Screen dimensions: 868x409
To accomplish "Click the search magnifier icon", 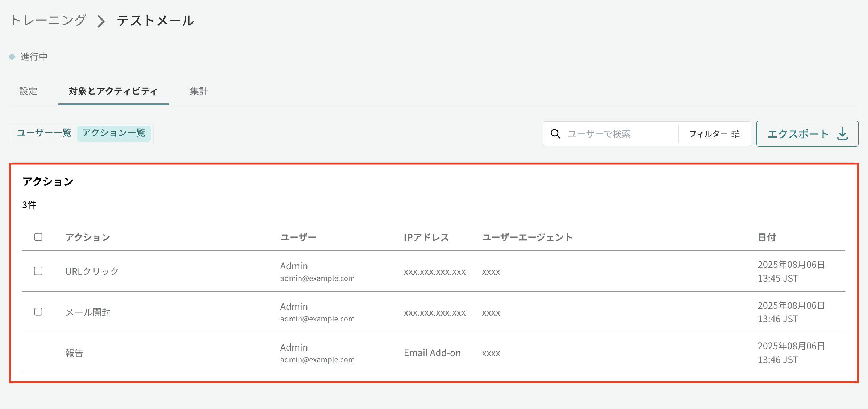I will click(555, 134).
